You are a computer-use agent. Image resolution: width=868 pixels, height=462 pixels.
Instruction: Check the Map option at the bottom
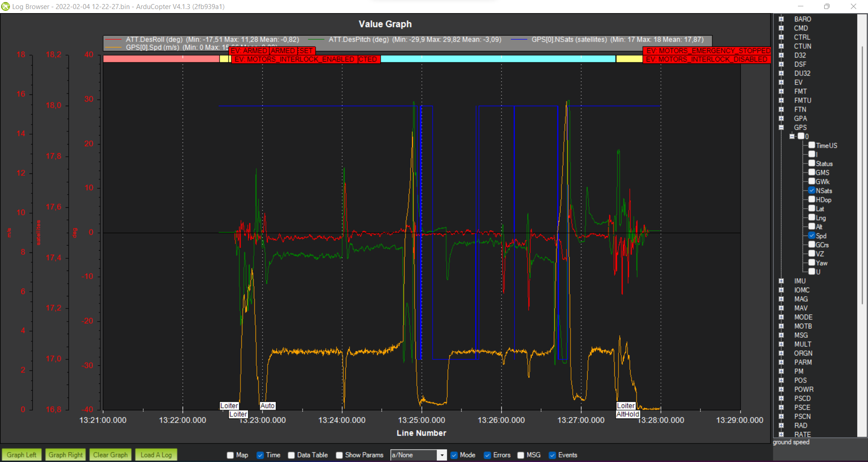pyautogui.click(x=230, y=455)
